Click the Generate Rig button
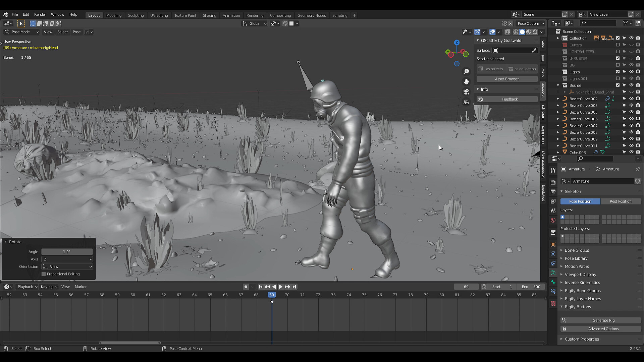 coord(603,320)
